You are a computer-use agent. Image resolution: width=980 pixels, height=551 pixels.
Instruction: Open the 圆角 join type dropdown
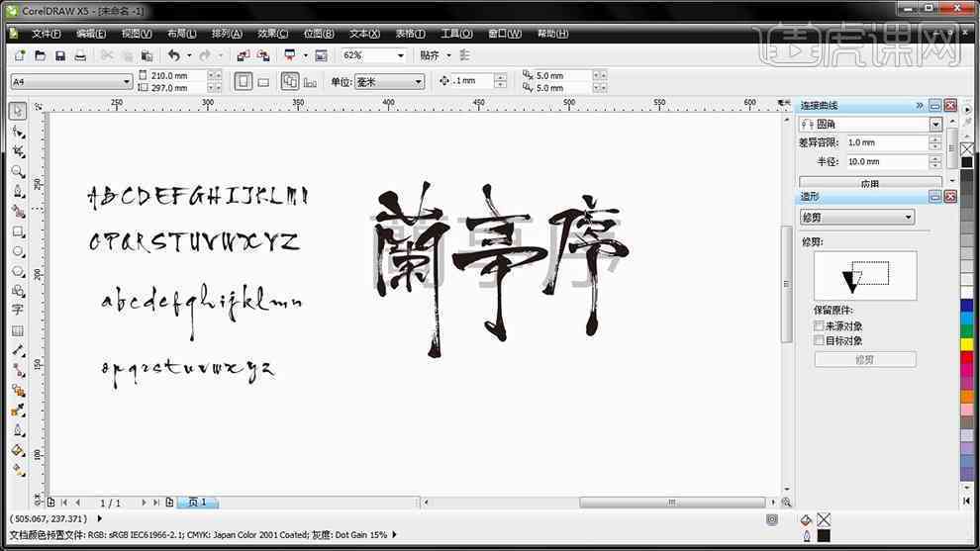tap(935, 125)
